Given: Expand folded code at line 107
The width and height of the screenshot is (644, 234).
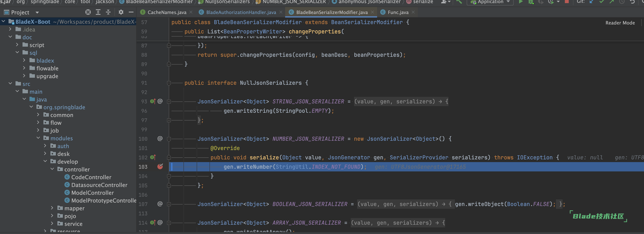Looking at the screenshot, I should pos(169,204).
